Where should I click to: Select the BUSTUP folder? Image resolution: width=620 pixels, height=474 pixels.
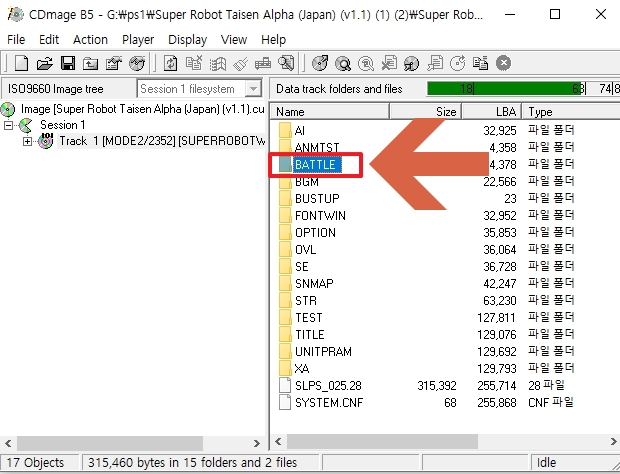(317, 198)
